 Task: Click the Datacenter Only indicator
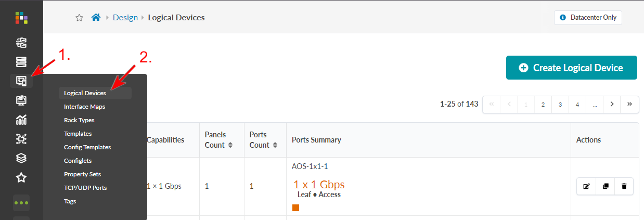(x=588, y=18)
